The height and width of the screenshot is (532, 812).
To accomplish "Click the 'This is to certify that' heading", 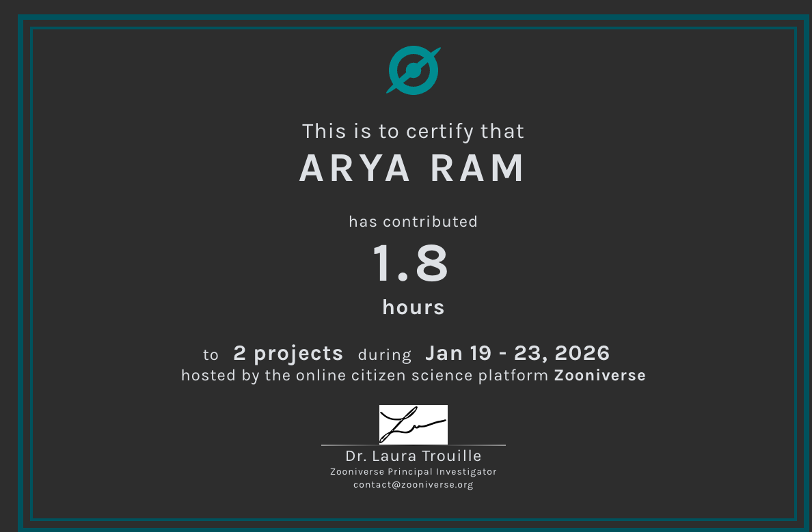I will (414, 131).
